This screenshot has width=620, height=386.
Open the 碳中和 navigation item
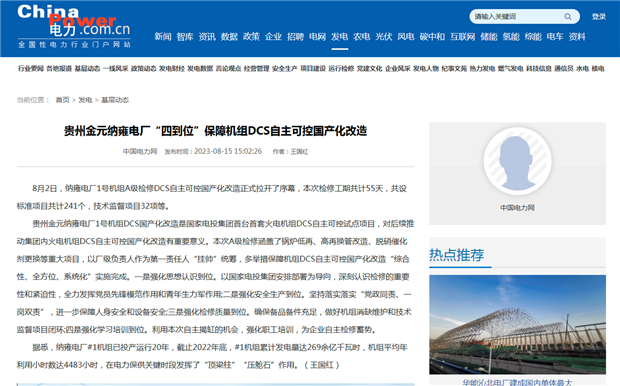(432, 37)
